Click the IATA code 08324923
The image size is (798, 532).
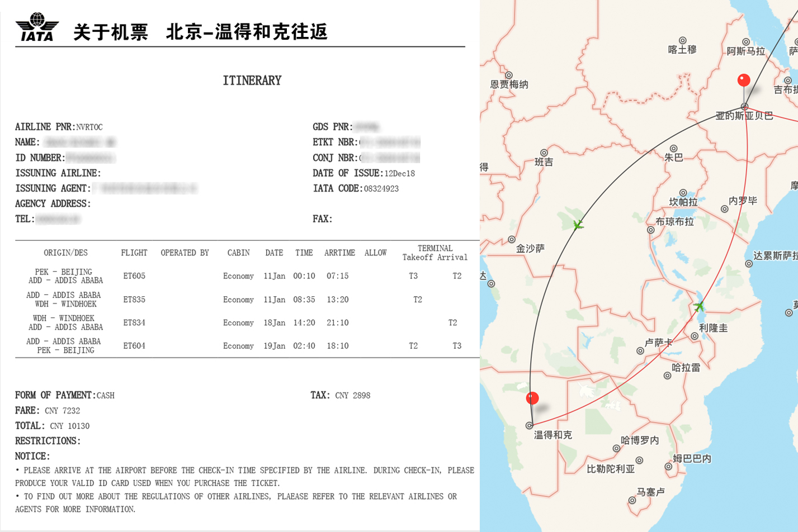point(381,189)
